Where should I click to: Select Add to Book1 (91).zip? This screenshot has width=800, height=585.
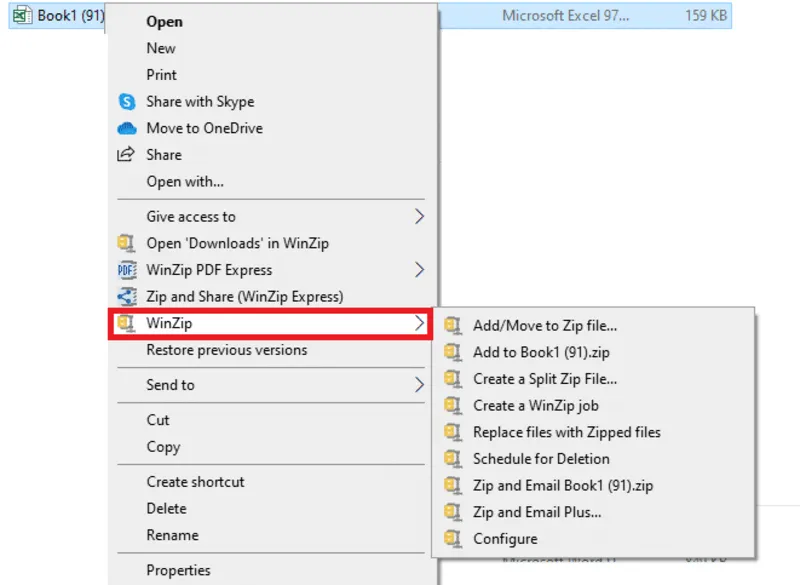click(x=541, y=352)
